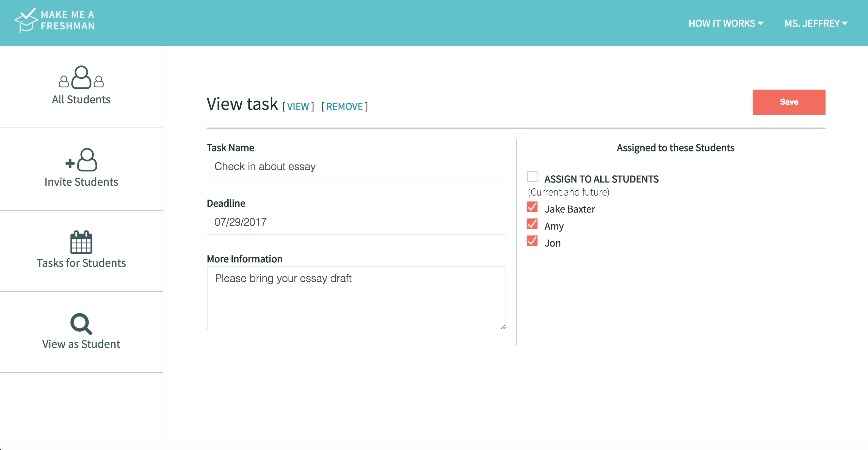The height and width of the screenshot is (450, 868).
Task: Click the Make Me A Freshman logo icon
Action: click(x=26, y=20)
